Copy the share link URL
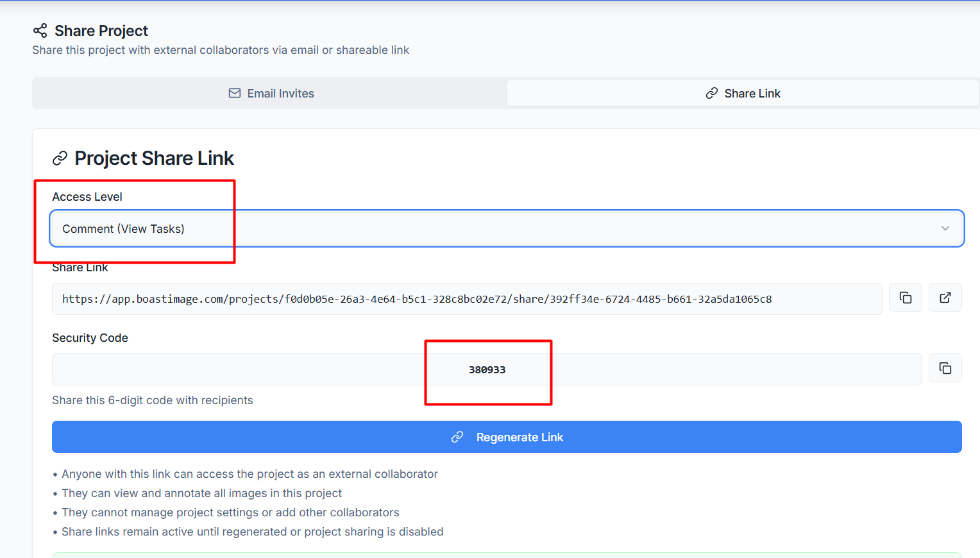980x558 pixels. pyautogui.click(x=905, y=298)
